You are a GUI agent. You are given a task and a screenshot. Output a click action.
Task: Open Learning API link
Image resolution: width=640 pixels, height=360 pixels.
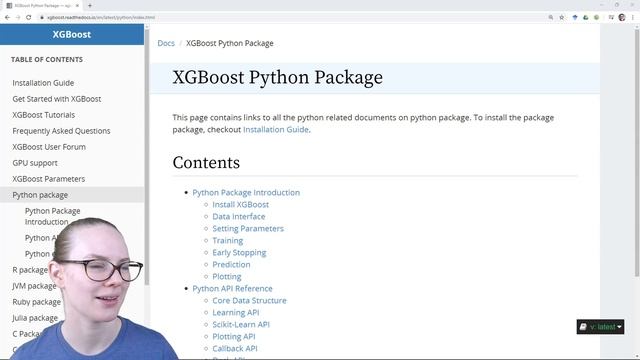click(236, 313)
